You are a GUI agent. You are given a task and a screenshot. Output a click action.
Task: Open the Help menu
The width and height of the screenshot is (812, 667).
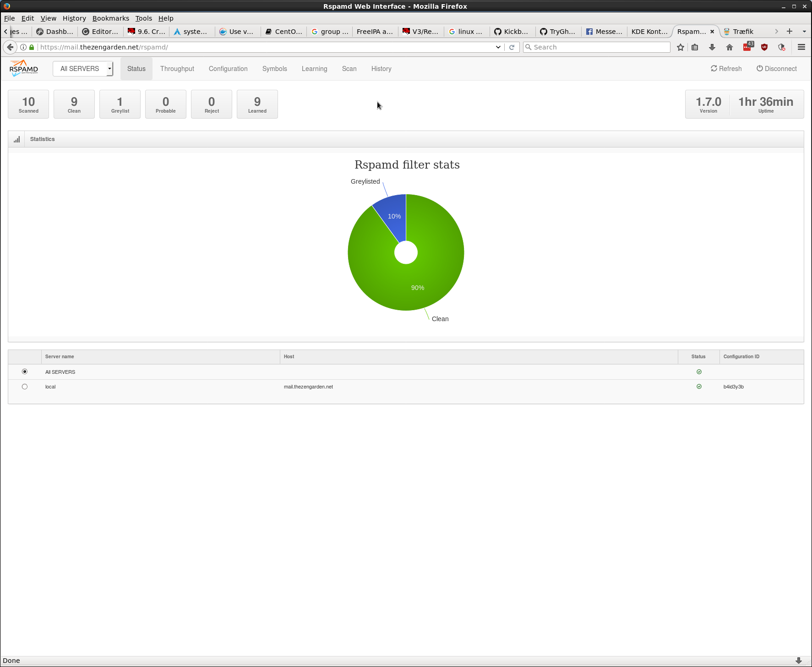click(x=166, y=18)
